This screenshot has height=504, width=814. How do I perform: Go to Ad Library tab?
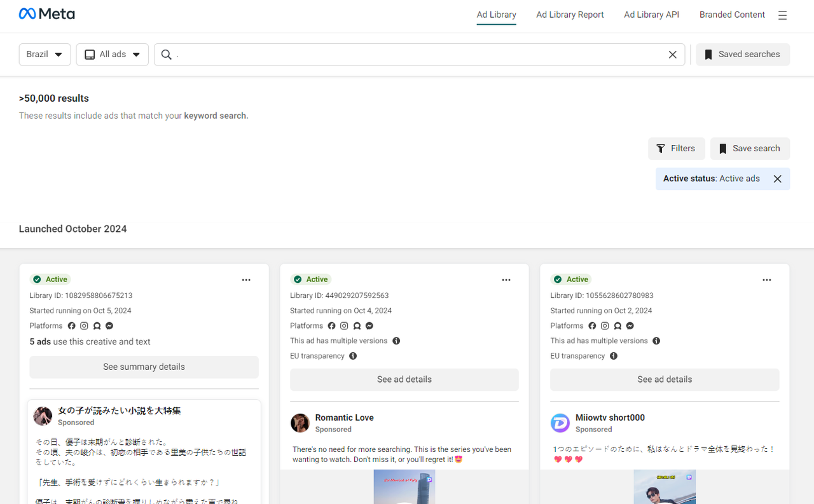coord(497,15)
